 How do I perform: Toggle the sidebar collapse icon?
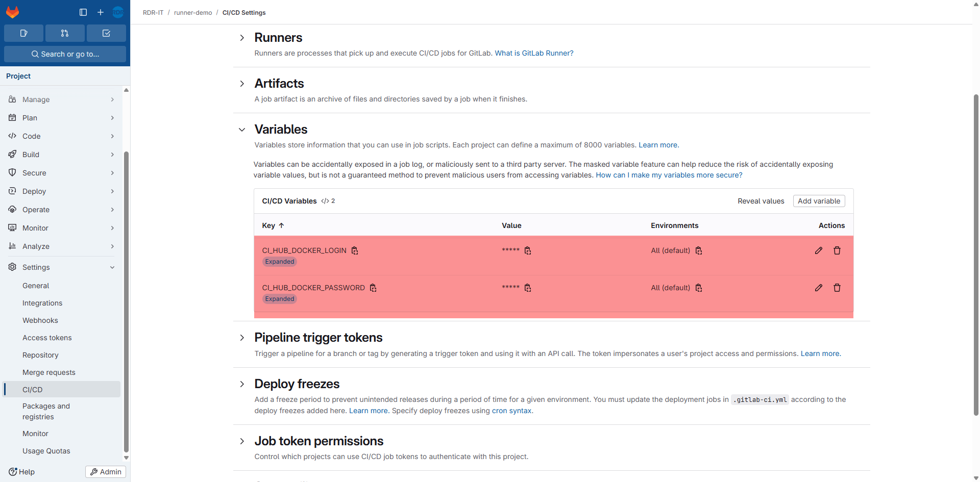[x=83, y=12]
